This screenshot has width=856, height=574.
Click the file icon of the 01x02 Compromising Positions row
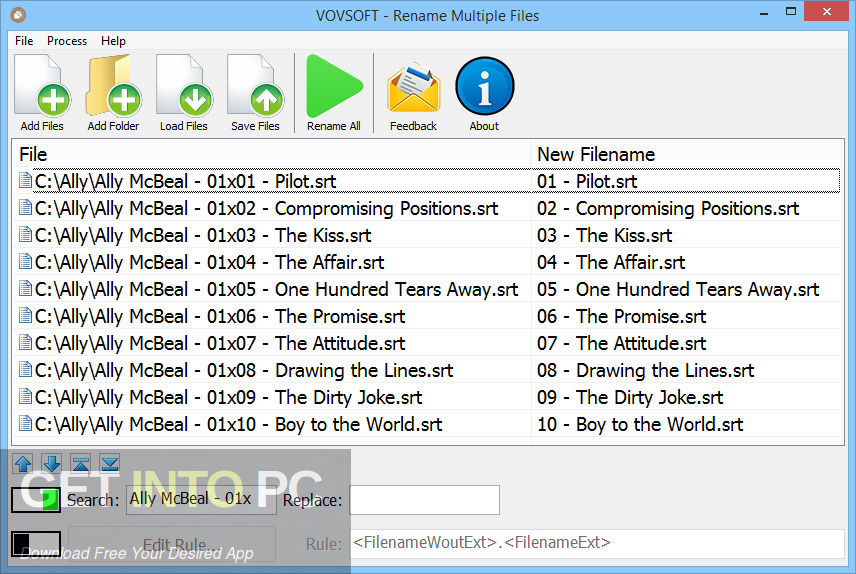coord(25,207)
